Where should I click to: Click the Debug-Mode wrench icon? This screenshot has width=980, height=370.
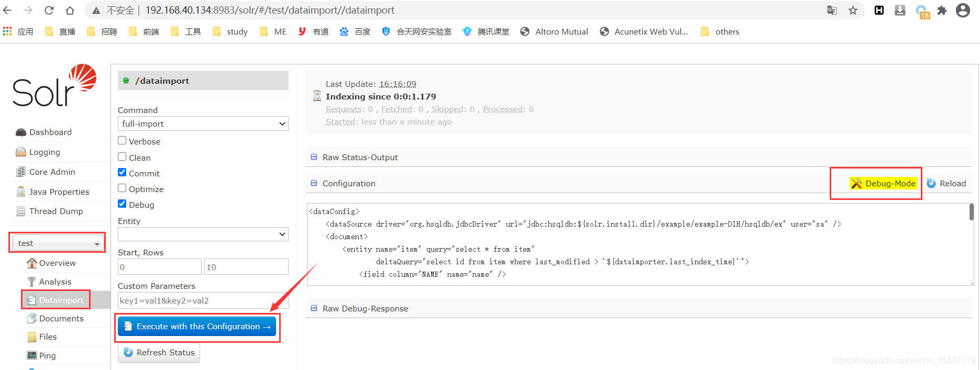(x=856, y=183)
